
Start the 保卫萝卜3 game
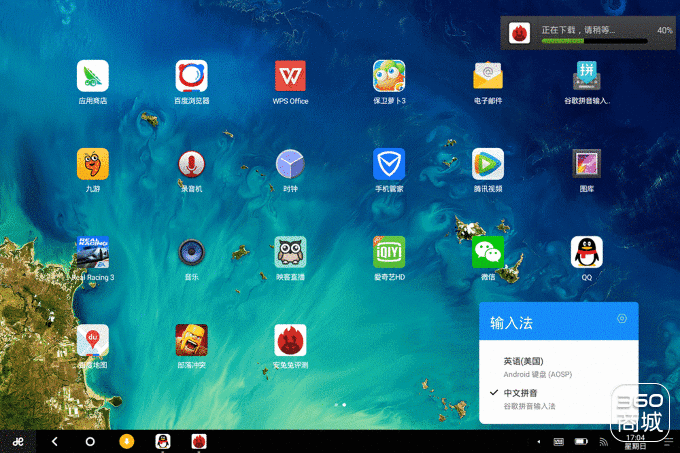389,76
